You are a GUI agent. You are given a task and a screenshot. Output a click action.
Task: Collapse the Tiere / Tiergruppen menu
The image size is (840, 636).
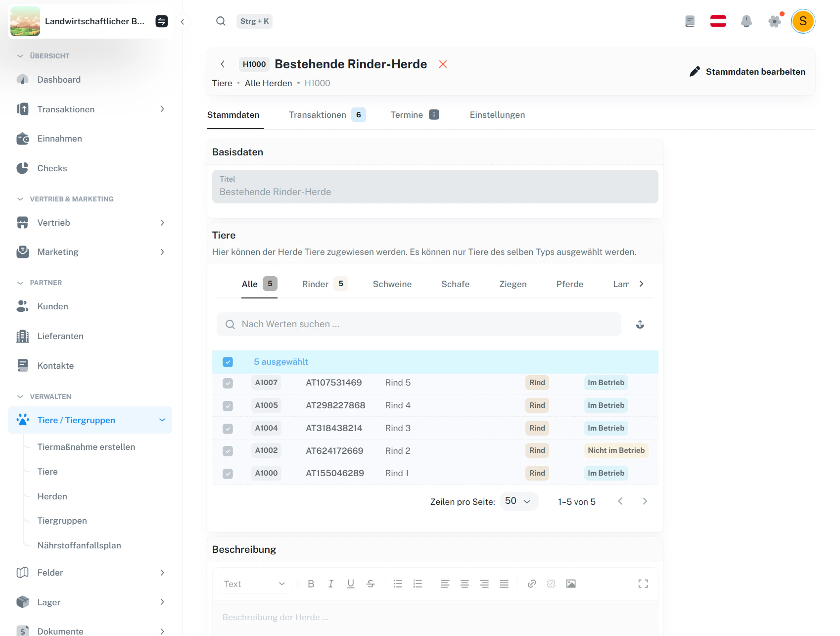pos(90,420)
